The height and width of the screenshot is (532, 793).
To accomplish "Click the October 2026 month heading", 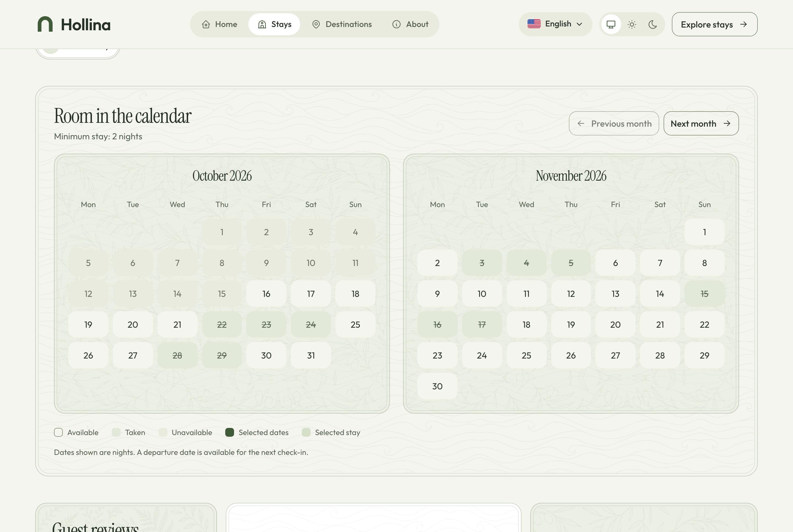I will 222,176.
